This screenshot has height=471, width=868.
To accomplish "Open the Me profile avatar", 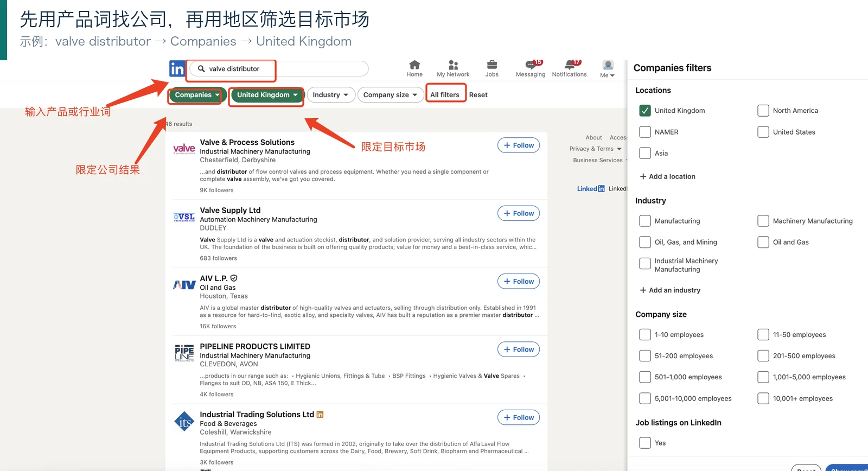I will click(x=608, y=65).
